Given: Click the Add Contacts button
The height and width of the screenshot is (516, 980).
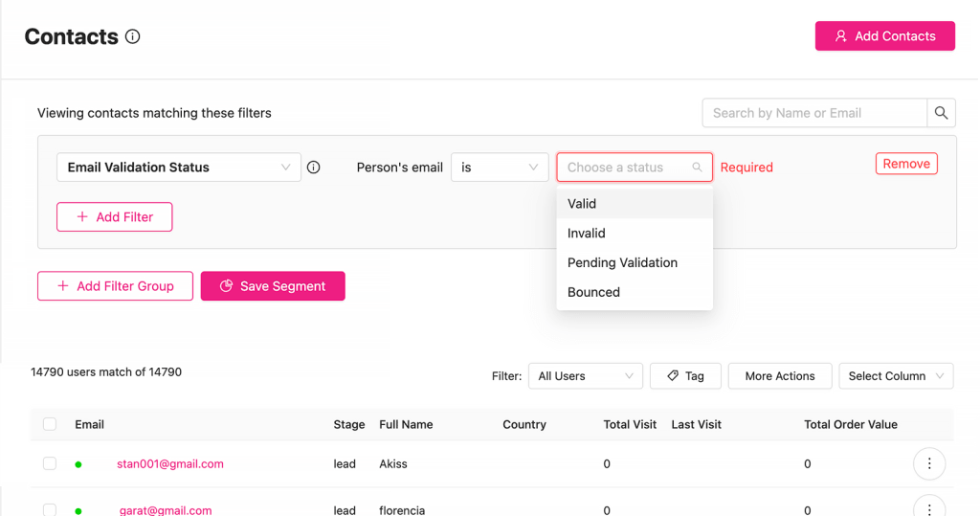Looking at the screenshot, I should click(x=884, y=36).
